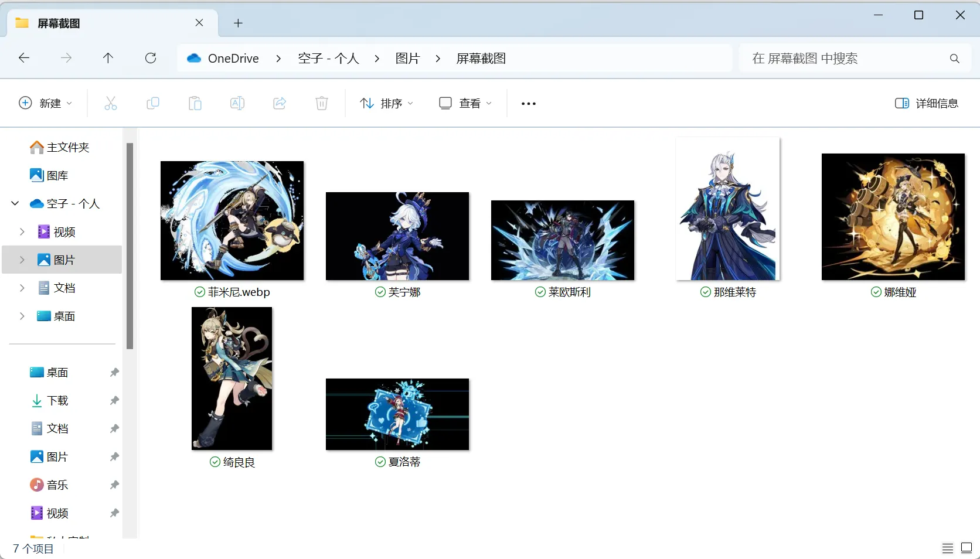Click the Copy icon in toolbar
Viewport: 980px width, 559px height.
point(153,104)
